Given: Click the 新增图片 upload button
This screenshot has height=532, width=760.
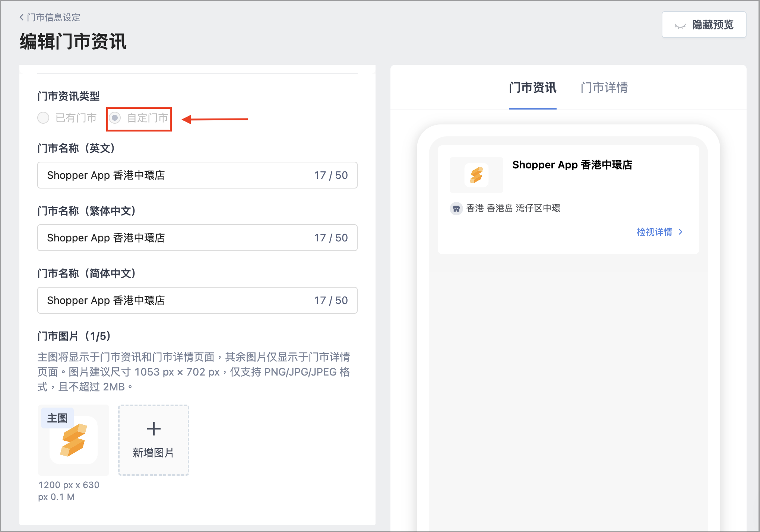Looking at the screenshot, I should click(x=153, y=440).
